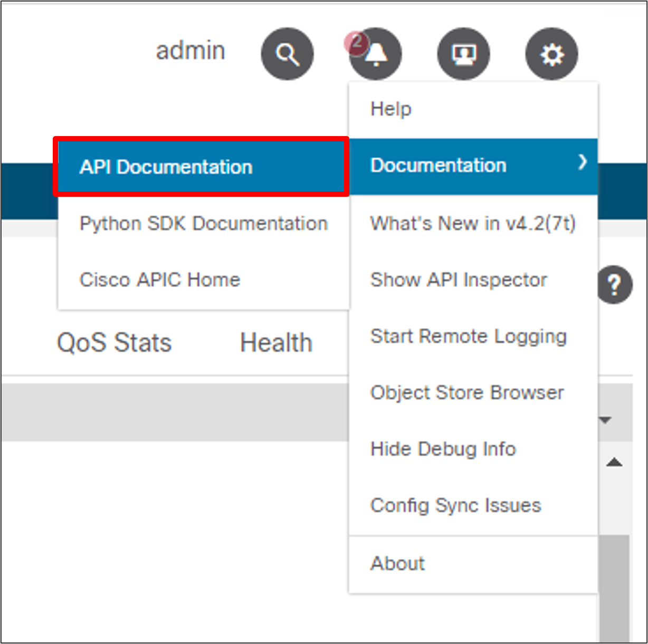Click the scrollbar up arrow
The height and width of the screenshot is (644, 648).
[614, 463]
